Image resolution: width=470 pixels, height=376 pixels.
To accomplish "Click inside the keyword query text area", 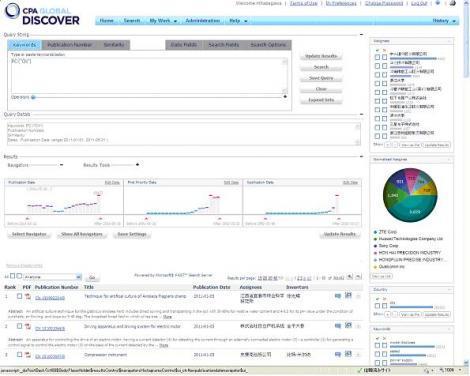I will click(x=149, y=75).
